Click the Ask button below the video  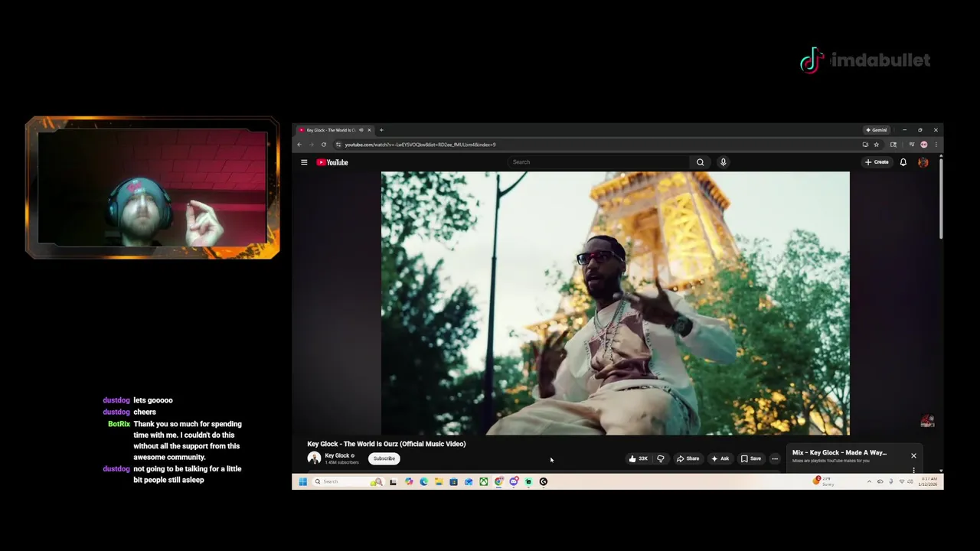pyautogui.click(x=720, y=458)
